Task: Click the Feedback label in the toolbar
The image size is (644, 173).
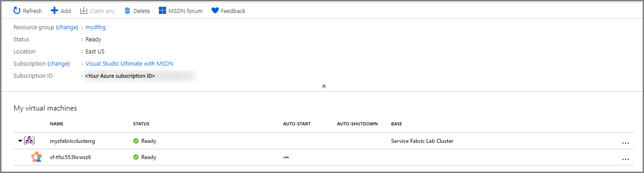Action: 233,11
